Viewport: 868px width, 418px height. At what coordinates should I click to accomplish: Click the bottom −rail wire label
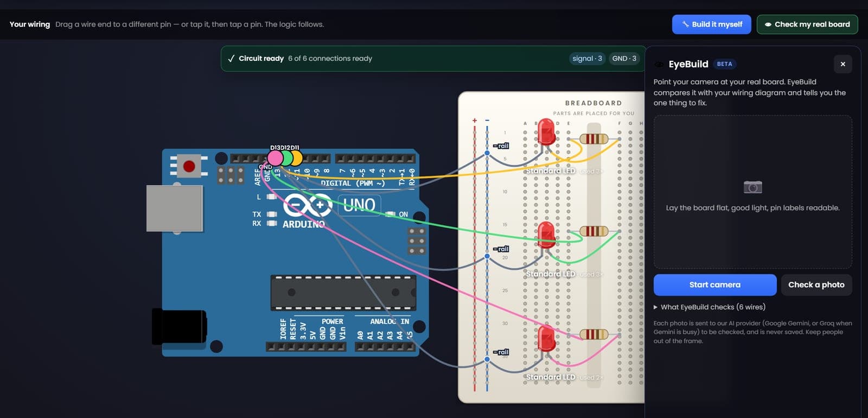(501, 352)
